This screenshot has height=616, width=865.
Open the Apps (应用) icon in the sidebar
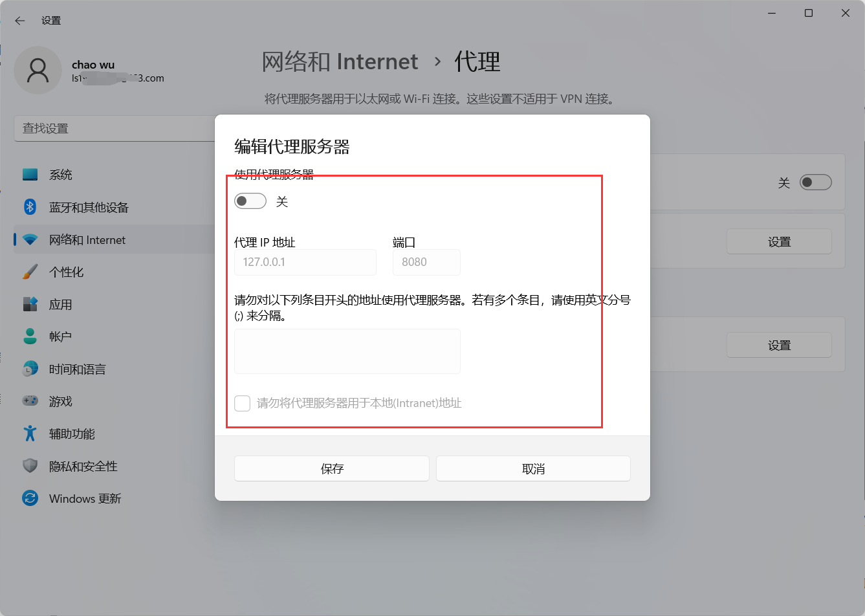click(30, 304)
